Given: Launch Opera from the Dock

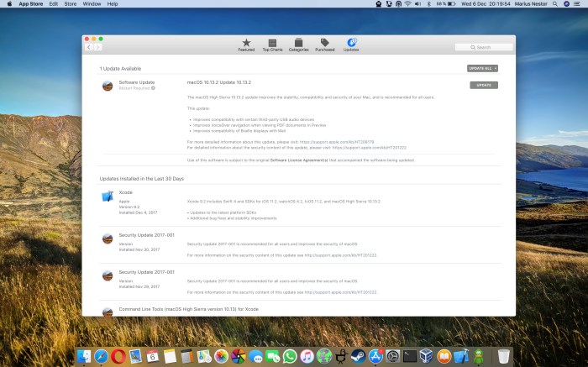Looking at the screenshot, I should [118, 356].
